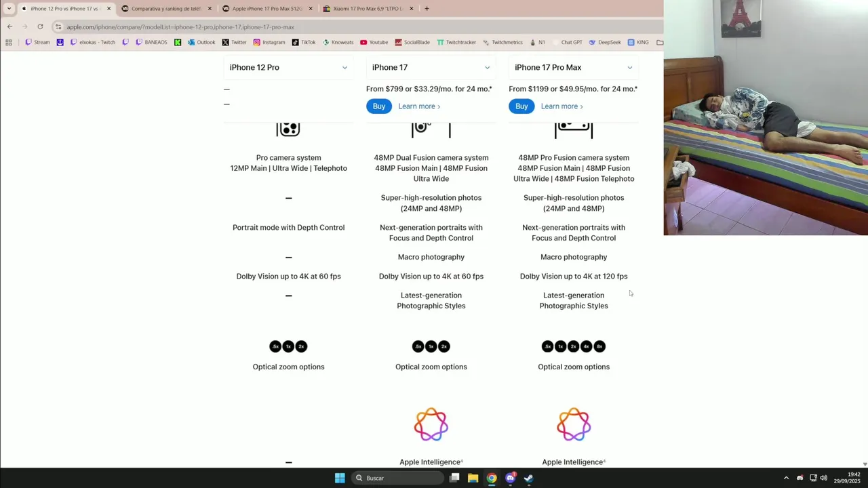Click the Buscar taskbar search box
The height and width of the screenshot is (488, 868).
click(398, 478)
